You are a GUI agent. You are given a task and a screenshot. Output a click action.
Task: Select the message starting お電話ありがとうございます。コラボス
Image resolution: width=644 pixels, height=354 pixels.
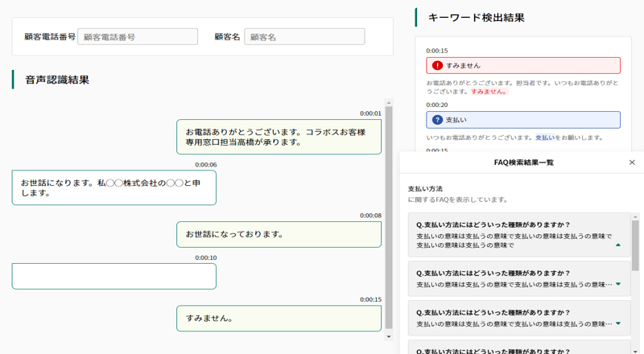click(279, 137)
